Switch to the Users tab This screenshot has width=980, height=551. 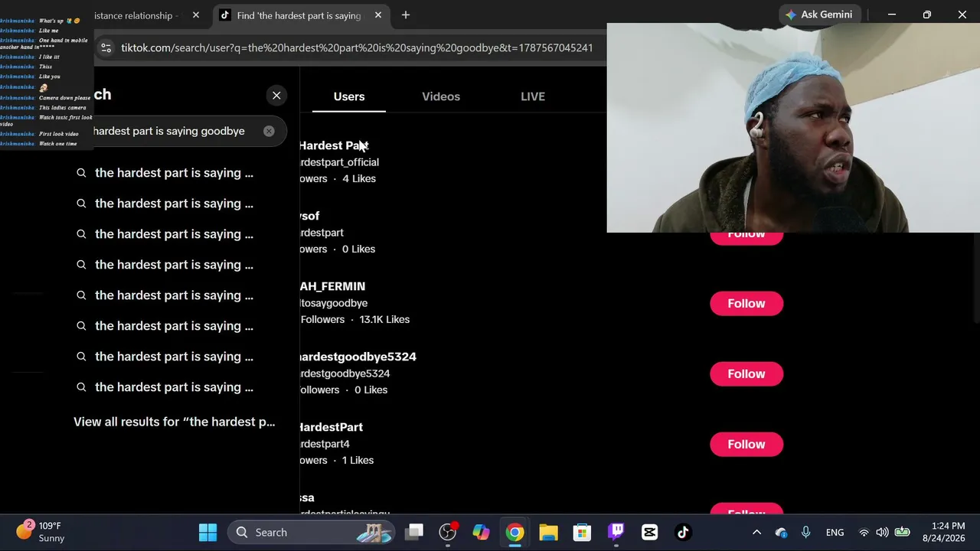click(x=349, y=96)
